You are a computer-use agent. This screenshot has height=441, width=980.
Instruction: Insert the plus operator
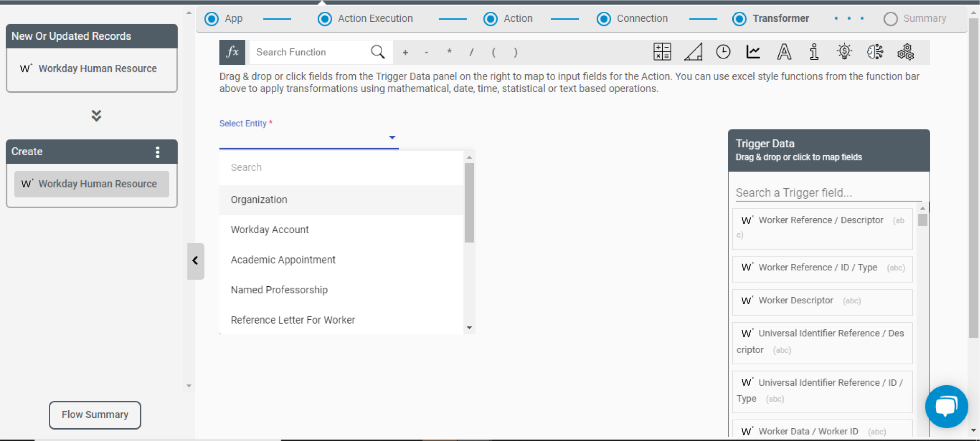pyautogui.click(x=405, y=53)
